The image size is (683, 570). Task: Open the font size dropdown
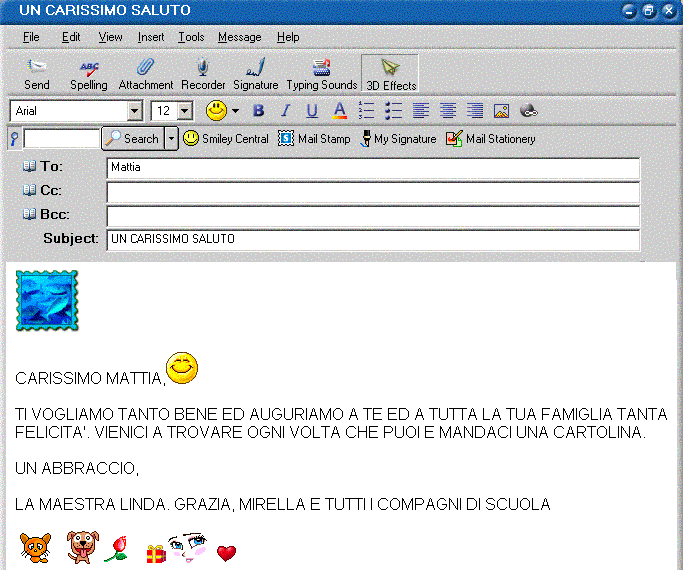pos(185,111)
